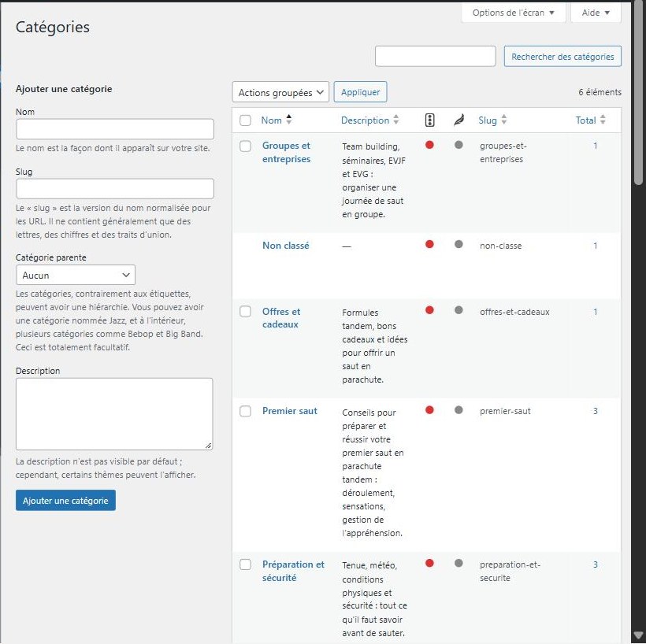Sort categories by Description column

click(x=365, y=120)
